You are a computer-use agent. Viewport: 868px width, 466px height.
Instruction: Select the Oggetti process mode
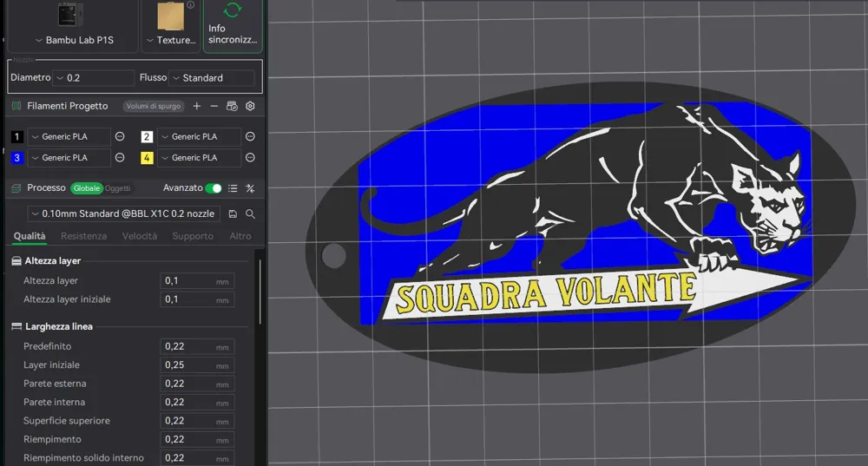coord(118,188)
